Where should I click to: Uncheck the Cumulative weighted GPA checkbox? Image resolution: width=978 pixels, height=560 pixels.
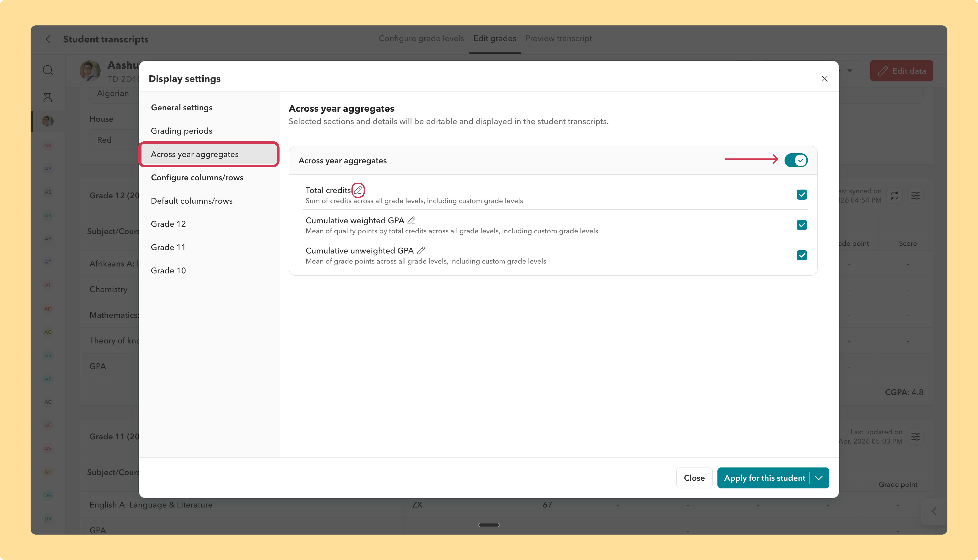pos(802,225)
